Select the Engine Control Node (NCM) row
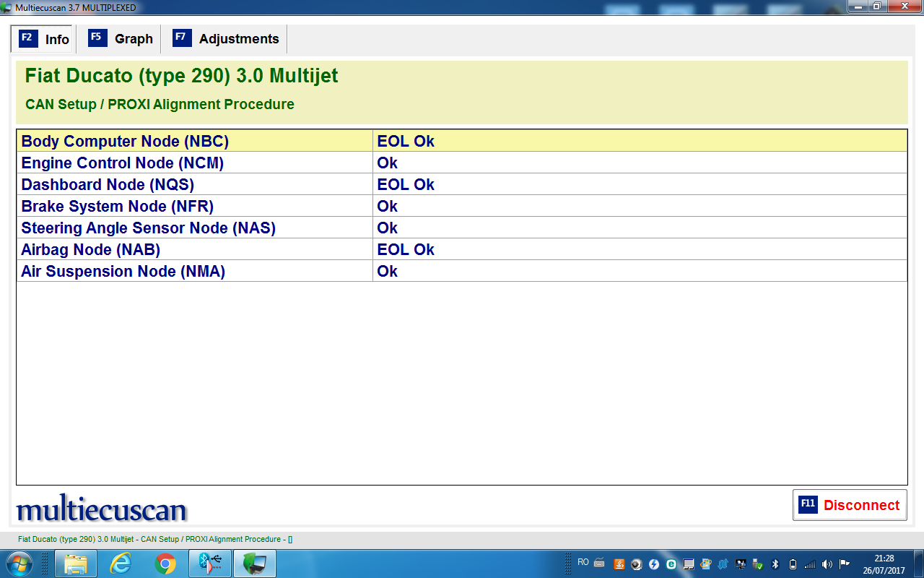The width and height of the screenshot is (924, 578). [x=195, y=163]
